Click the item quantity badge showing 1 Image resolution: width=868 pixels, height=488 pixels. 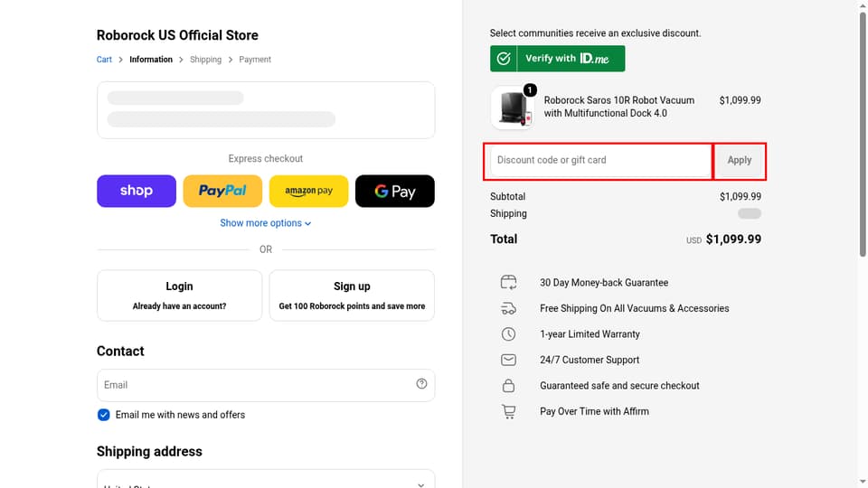tap(530, 90)
